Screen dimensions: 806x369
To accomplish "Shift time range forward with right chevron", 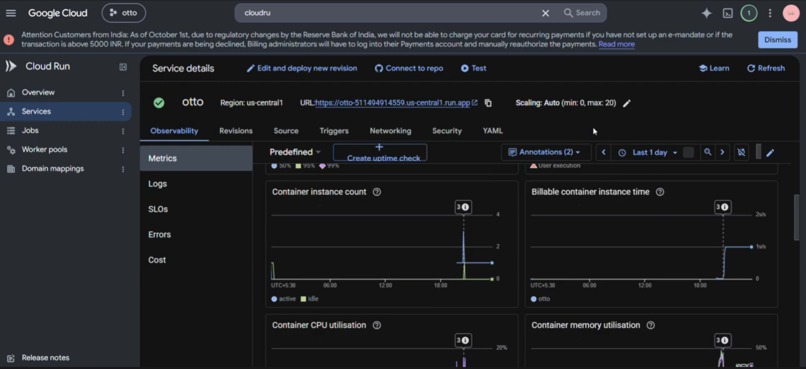I will pyautogui.click(x=722, y=152).
